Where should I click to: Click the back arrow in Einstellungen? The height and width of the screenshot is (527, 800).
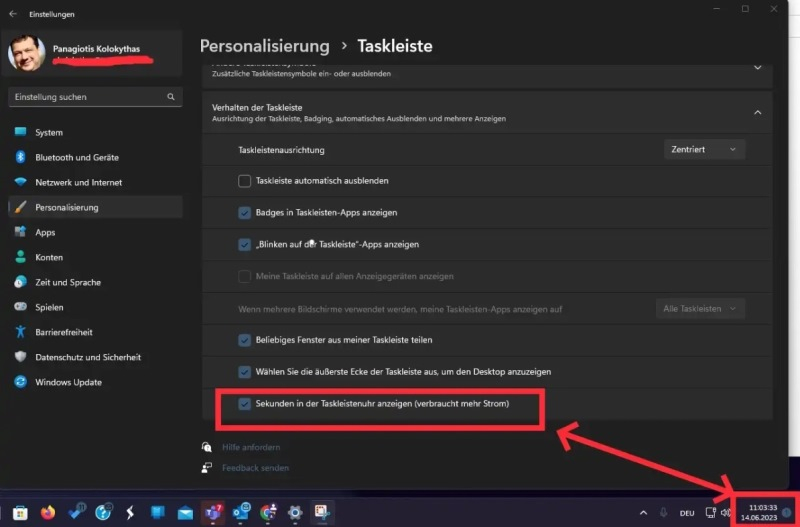point(13,14)
